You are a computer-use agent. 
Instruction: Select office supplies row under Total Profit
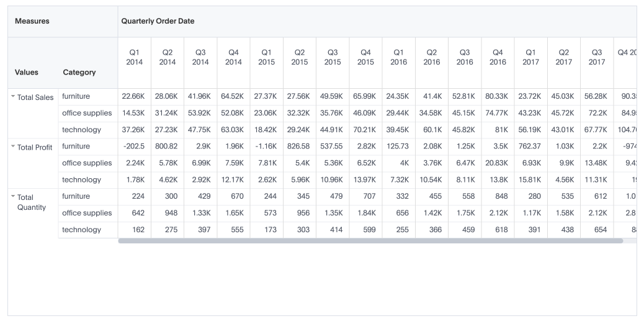[87, 163]
